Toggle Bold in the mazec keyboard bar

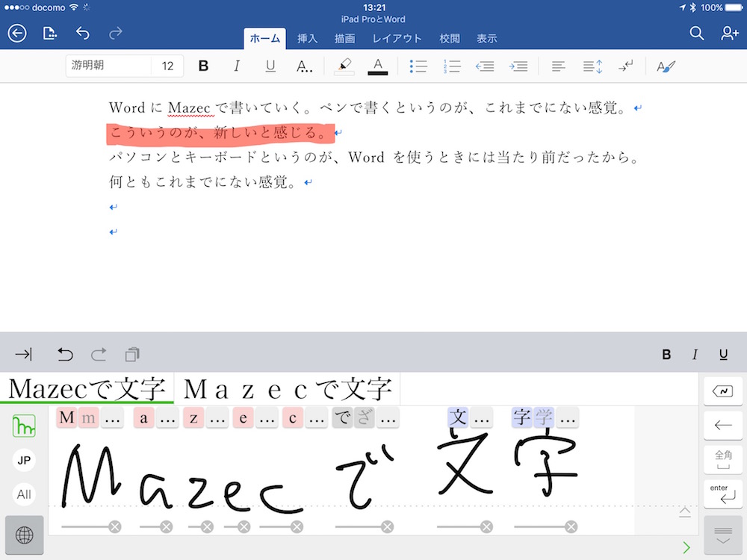(x=666, y=354)
